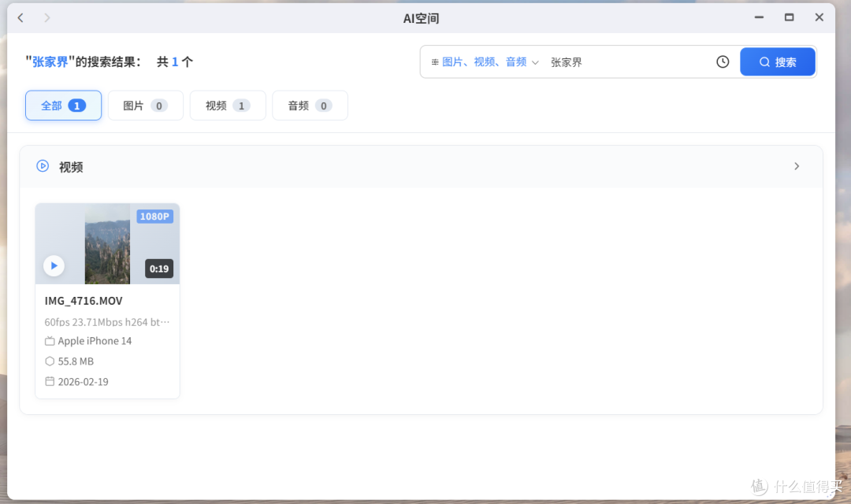Play the IMG_4716.MOV video
The image size is (851, 504).
[54, 266]
